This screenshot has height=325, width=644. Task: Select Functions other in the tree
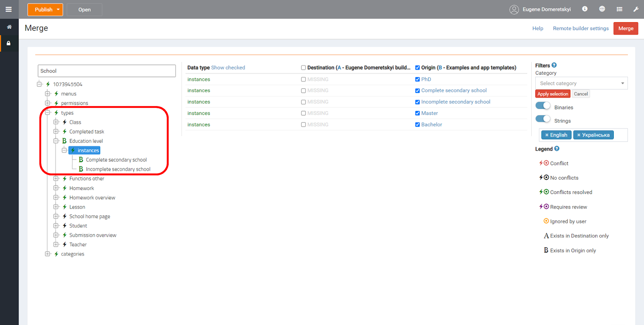[x=87, y=179]
